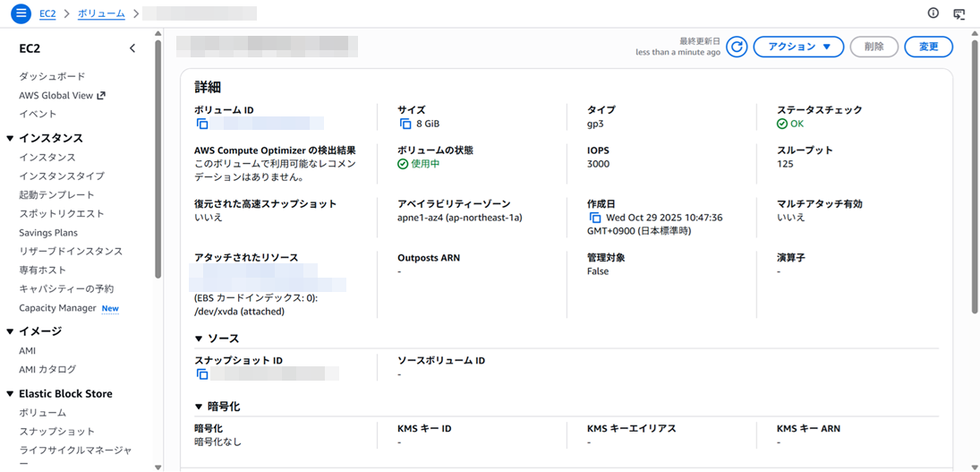Click the info icon in top bar

coord(933,13)
